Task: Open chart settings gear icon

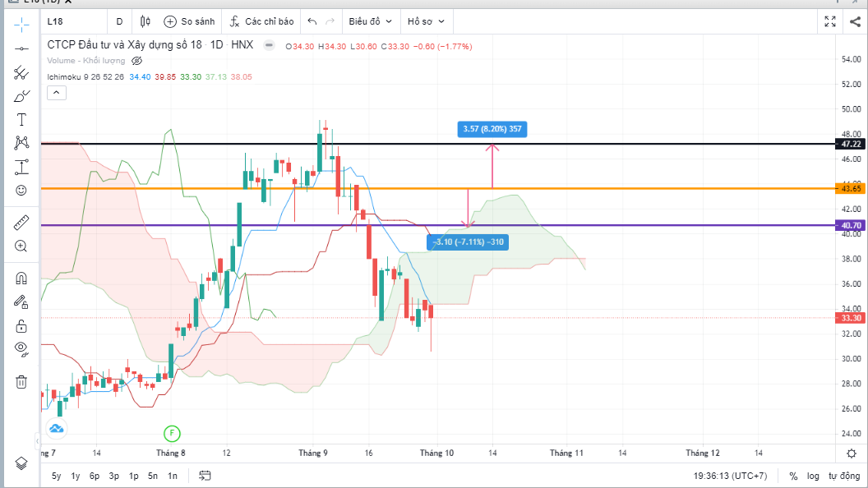Action: coord(852,453)
